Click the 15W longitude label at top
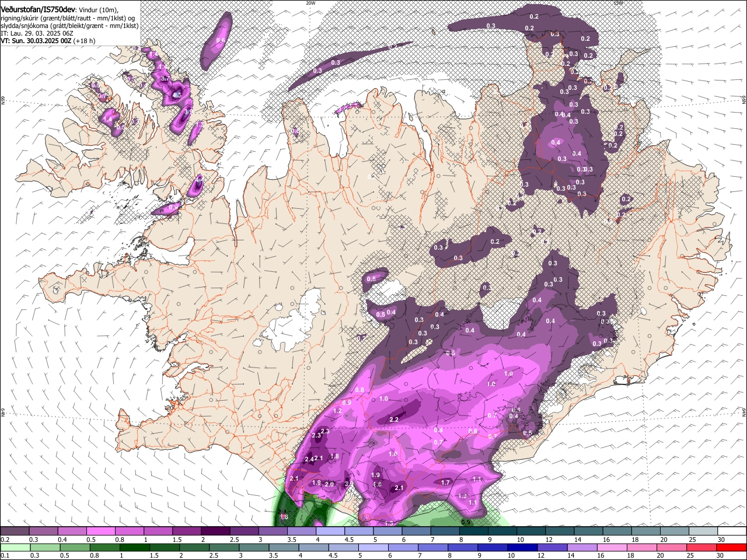 pyautogui.click(x=618, y=3)
